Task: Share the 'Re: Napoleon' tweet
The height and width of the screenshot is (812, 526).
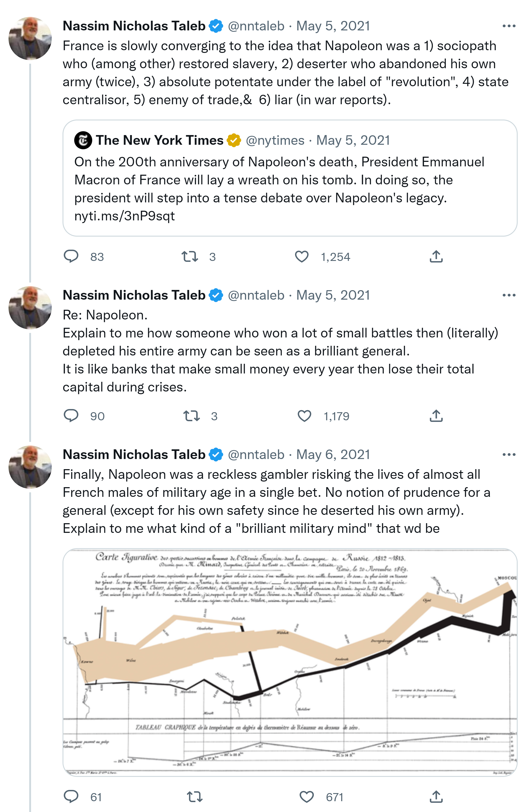Action: coord(436,416)
